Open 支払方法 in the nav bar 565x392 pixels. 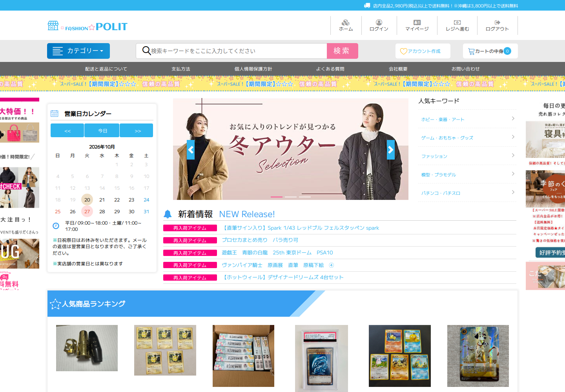click(x=181, y=69)
